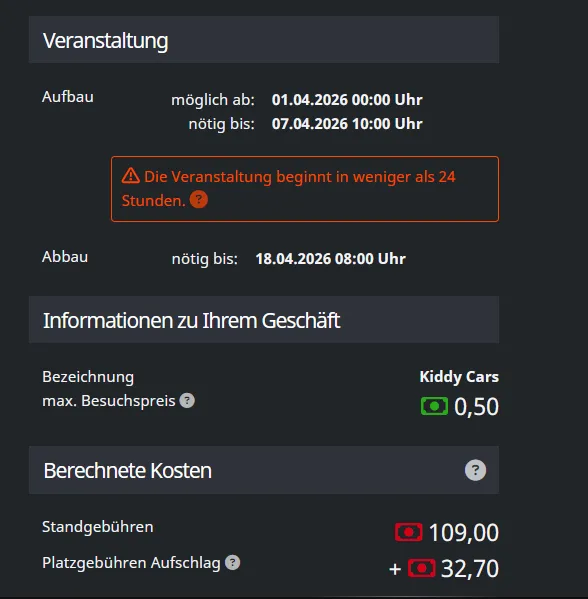Open help for max. Besuchspreis
The width and height of the screenshot is (588, 599).
point(187,401)
